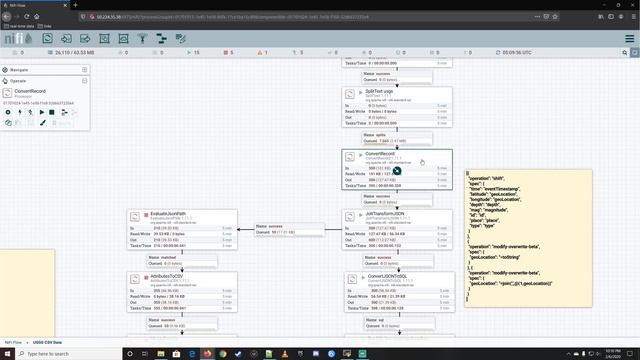This screenshot has width=640, height=360.
Task: Click USGS CSV Data breadcrumb
Action: tap(47, 342)
